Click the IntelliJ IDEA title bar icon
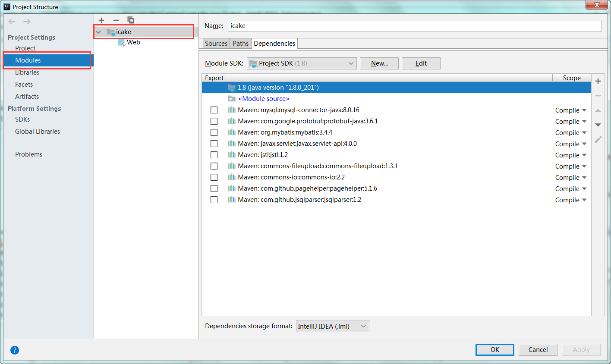The image size is (611, 364). point(7,7)
